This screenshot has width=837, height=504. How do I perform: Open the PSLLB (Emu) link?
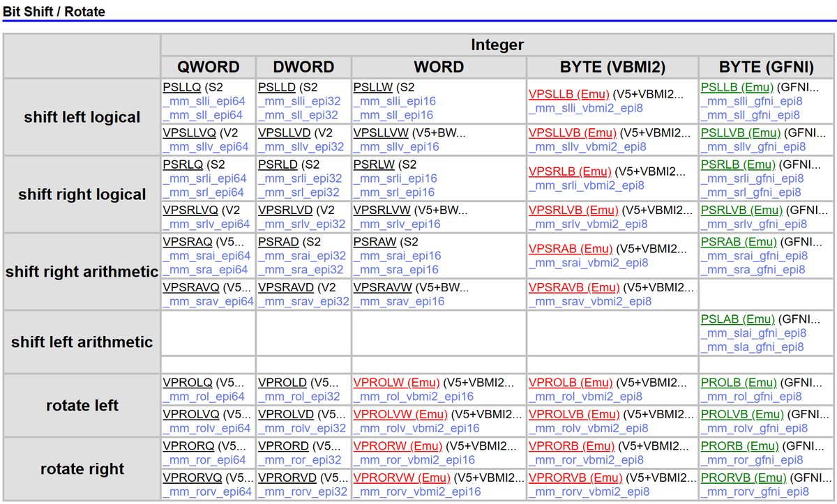click(737, 88)
